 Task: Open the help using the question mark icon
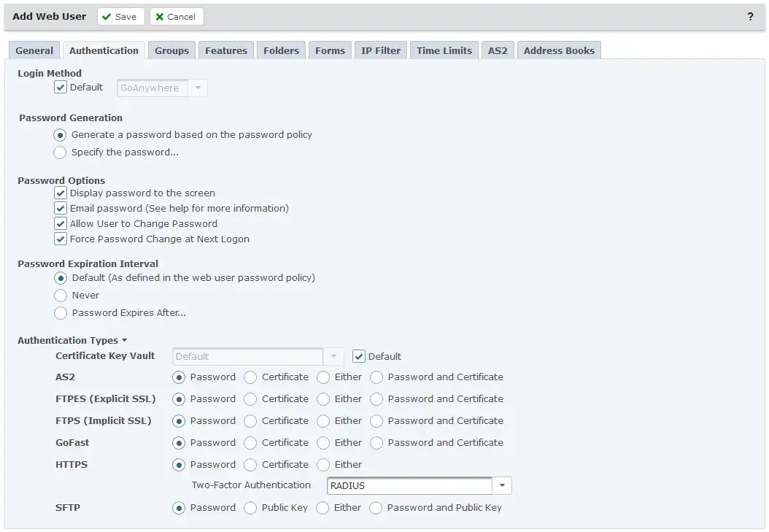pos(751,16)
